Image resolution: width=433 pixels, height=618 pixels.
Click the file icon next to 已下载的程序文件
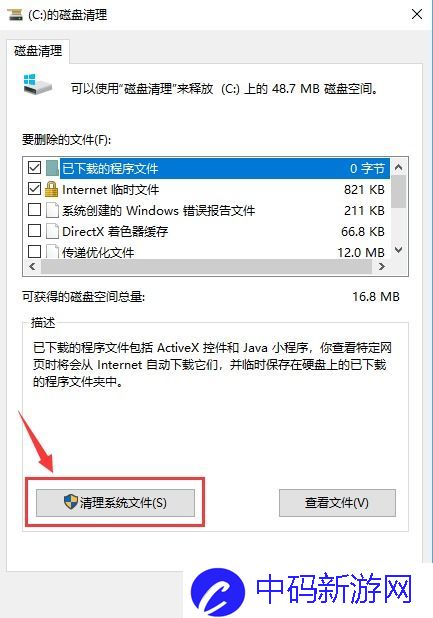point(52,168)
